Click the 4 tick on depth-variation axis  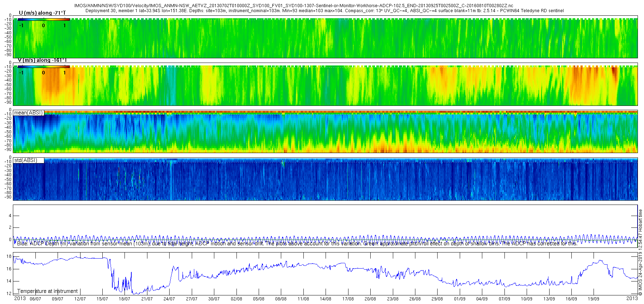(10, 216)
